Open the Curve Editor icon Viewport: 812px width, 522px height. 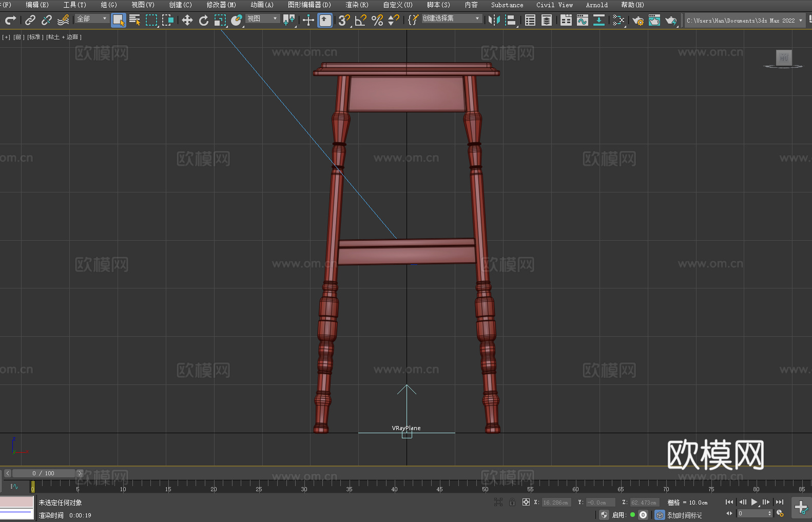coord(583,20)
